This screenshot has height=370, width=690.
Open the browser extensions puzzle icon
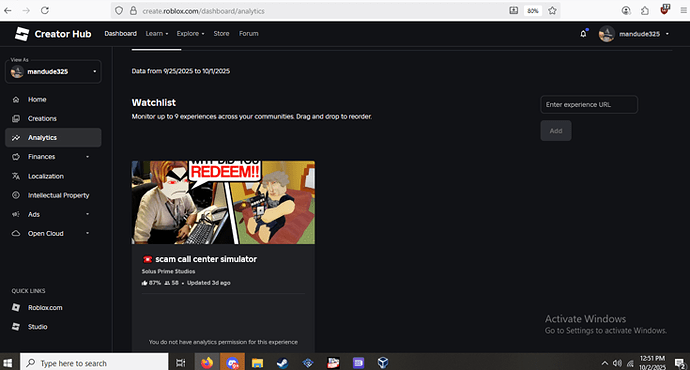coord(645,11)
